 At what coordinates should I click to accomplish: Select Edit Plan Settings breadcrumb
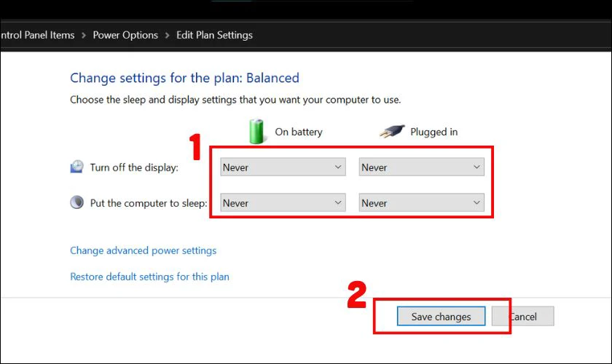[x=214, y=35]
